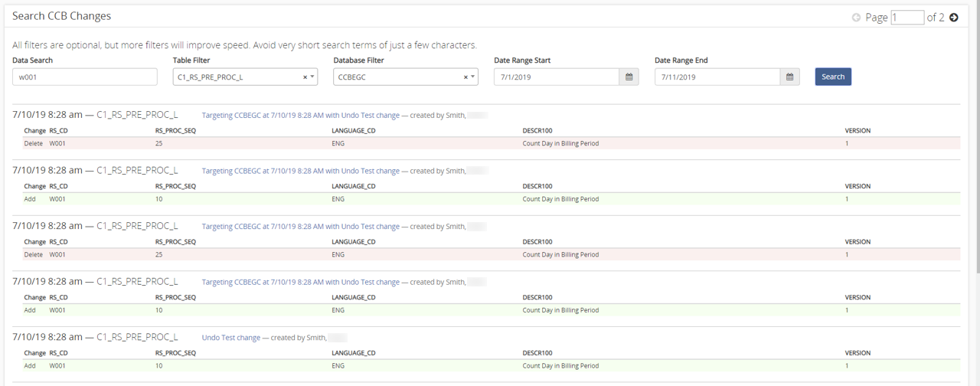Click the Search button

pos(833,77)
